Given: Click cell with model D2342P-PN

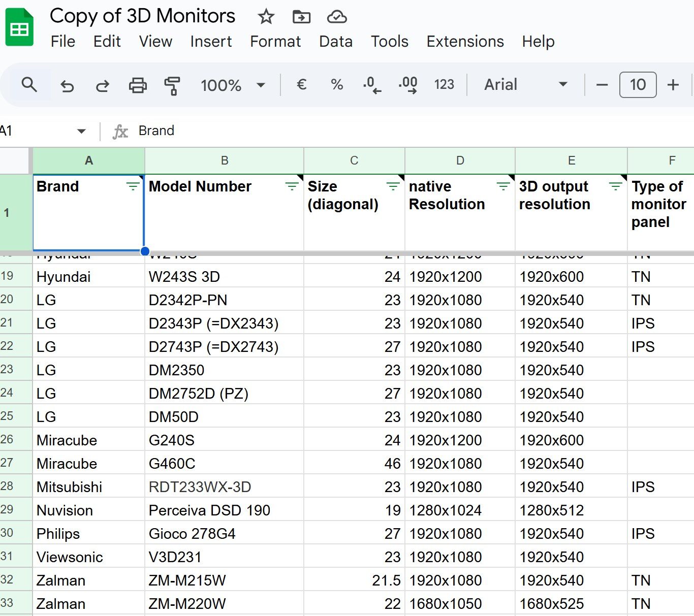Looking at the screenshot, I should click(x=225, y=300).
